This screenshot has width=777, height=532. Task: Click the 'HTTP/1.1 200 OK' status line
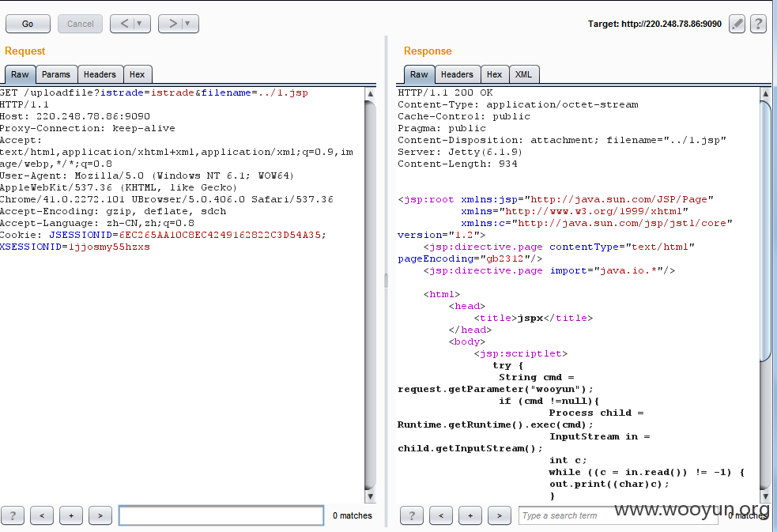tap(445, 92)
